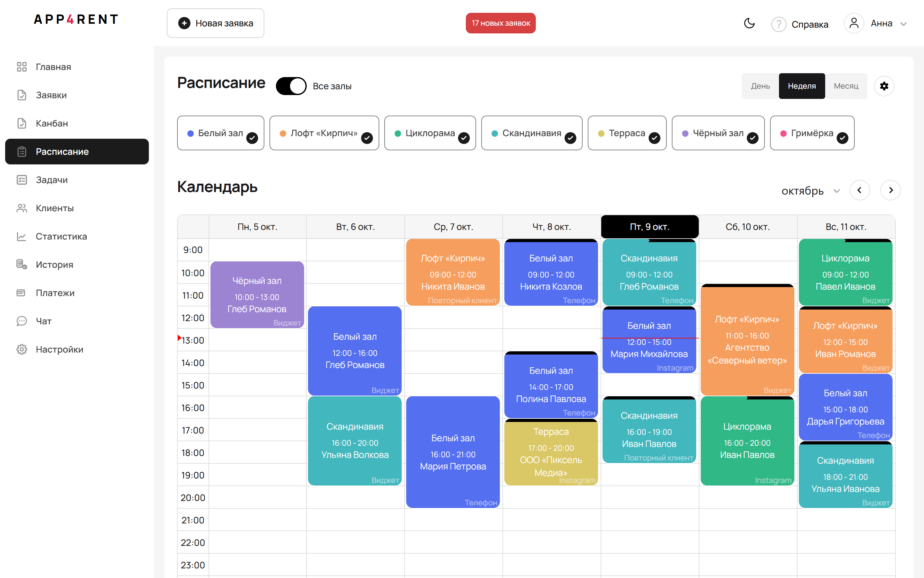Image resolution: width=924 pixels, height=578 pixels.
Task: Click the Задачи checklist icon
Action: pyautogui.click(x=22, y=180)
